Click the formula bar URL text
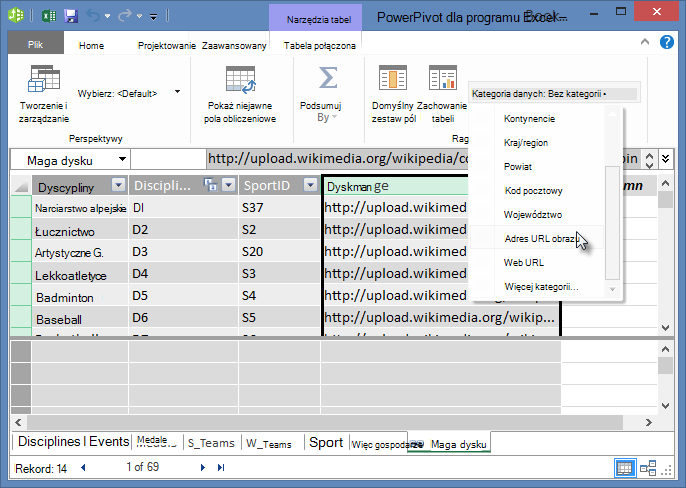 pos(338,158)
